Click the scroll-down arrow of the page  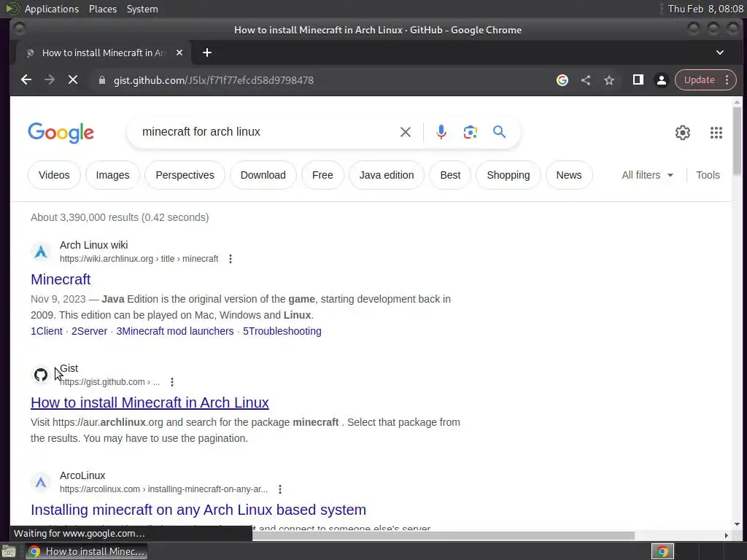[737, 524]
